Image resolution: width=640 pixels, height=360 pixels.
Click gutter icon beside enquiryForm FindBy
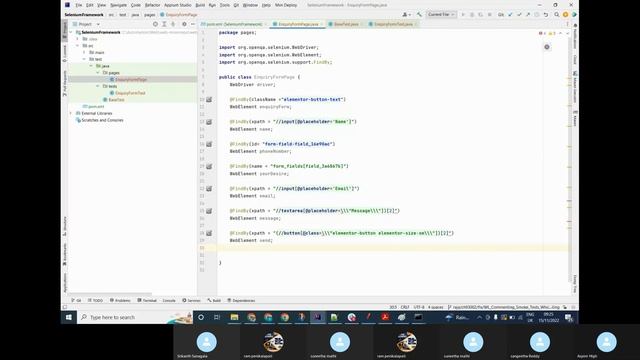(209, 100)
